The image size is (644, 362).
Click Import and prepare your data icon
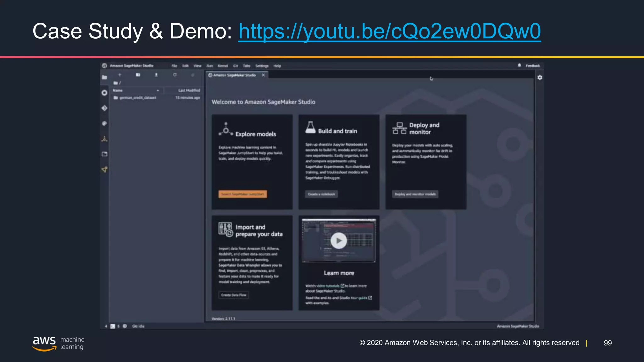point(226,230)
